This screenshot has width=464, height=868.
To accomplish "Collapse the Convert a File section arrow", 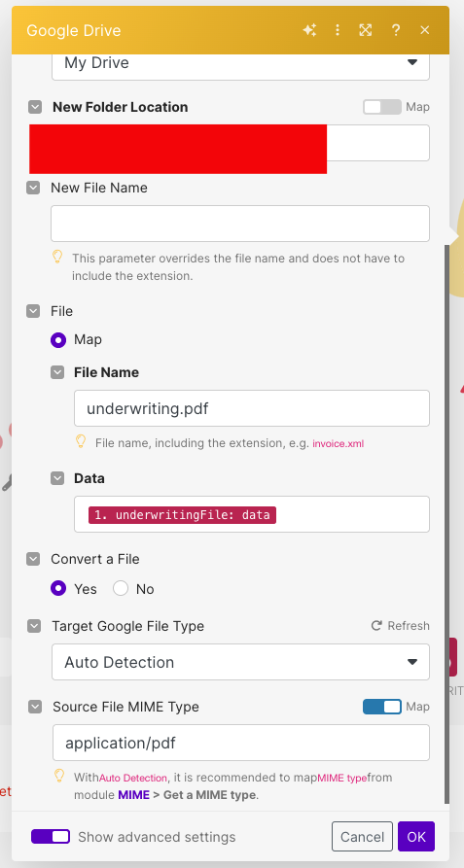I will (x=33, y=559).
